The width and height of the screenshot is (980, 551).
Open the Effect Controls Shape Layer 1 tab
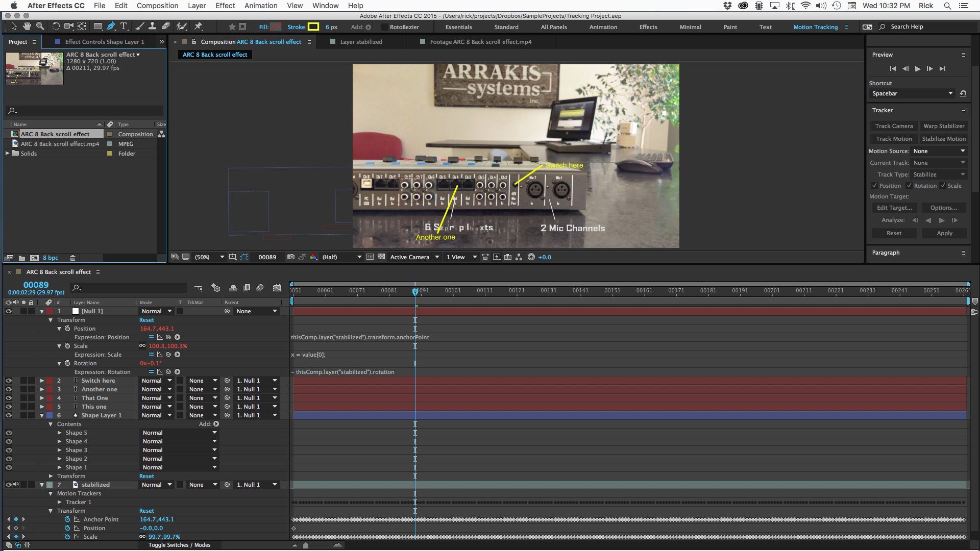[104, 42]
